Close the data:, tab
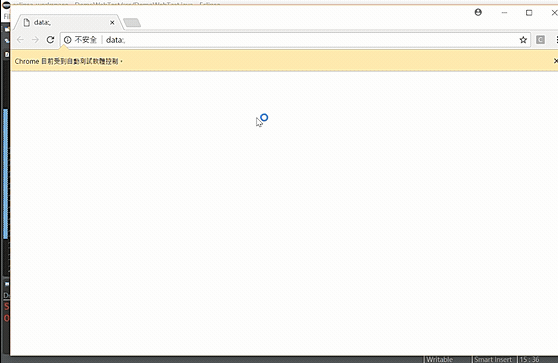The image size is (558, 363). click(112, 22)
